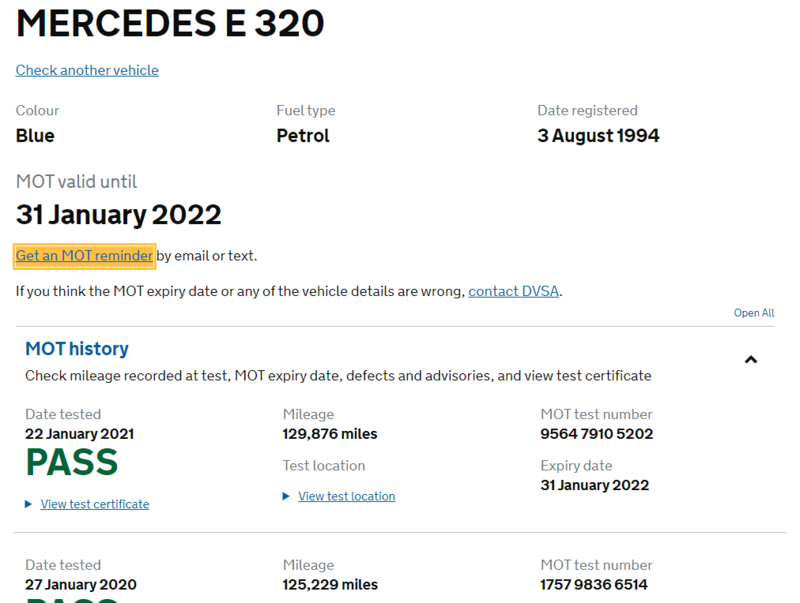Image resolution: width=800 pixels, height=603 pixels.
Task: Click MOT test number 9564 7910 5202
Action: pyautogui.click(x=597, y=434)
